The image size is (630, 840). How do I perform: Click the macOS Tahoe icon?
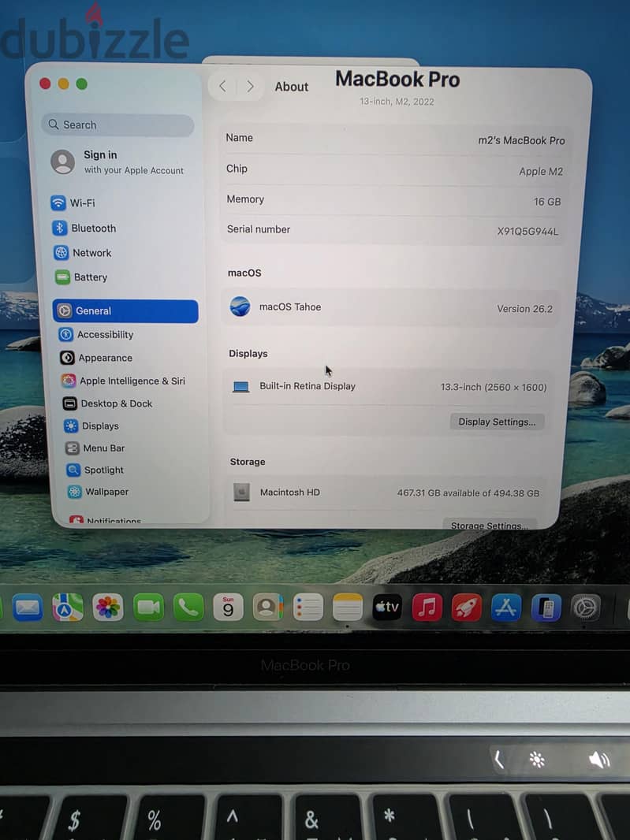(x=240, y=307)
